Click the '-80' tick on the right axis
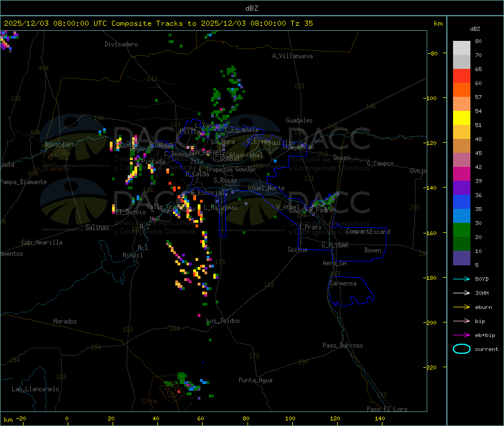Viewport: 504px width, 426px height. (x=433, y=53)
